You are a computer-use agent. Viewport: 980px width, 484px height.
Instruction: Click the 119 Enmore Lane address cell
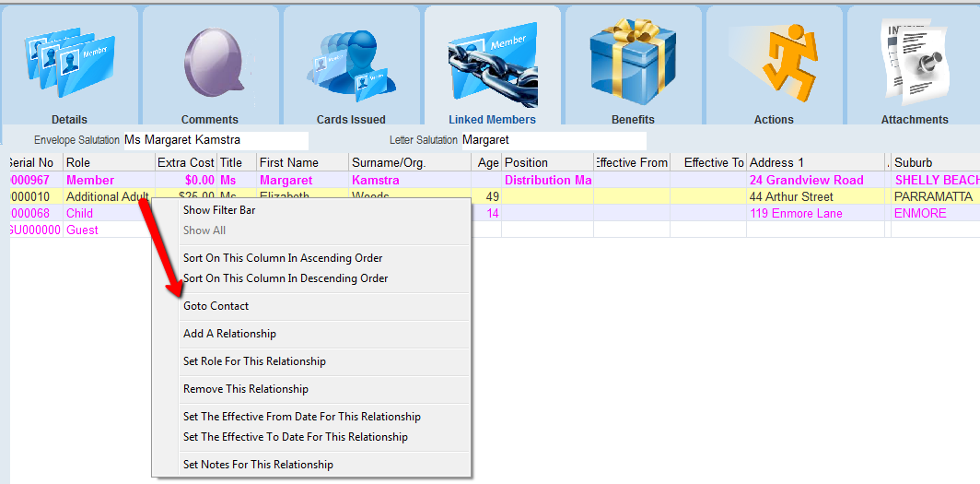pos(816,213)
